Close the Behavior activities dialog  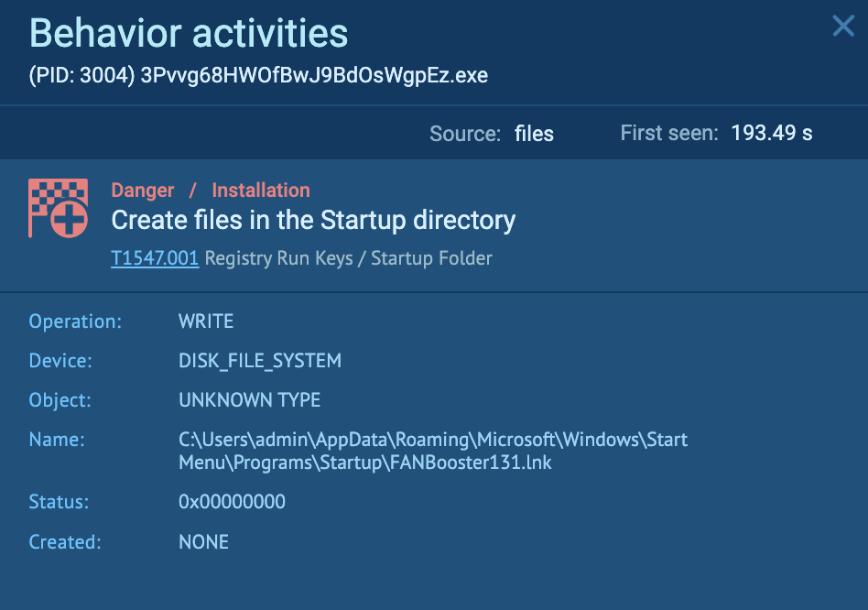(842, 26)
